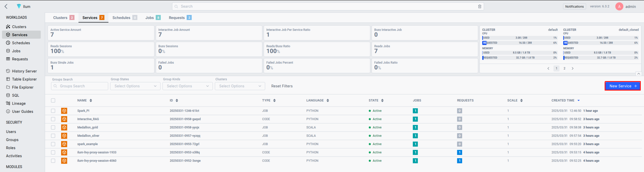The width and height of the screenshot is (644, 172).
Task: Expand the Group States dropdown
Action: click(x=135, y=86)
